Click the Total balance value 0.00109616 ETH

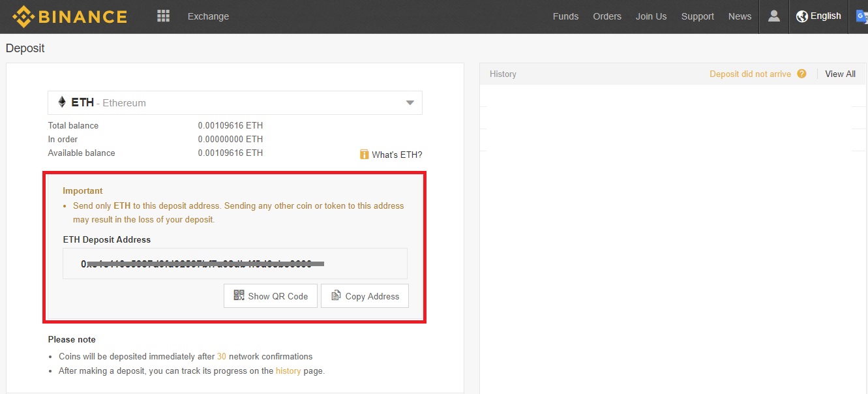pyautogui.click(x=230, y=125)
